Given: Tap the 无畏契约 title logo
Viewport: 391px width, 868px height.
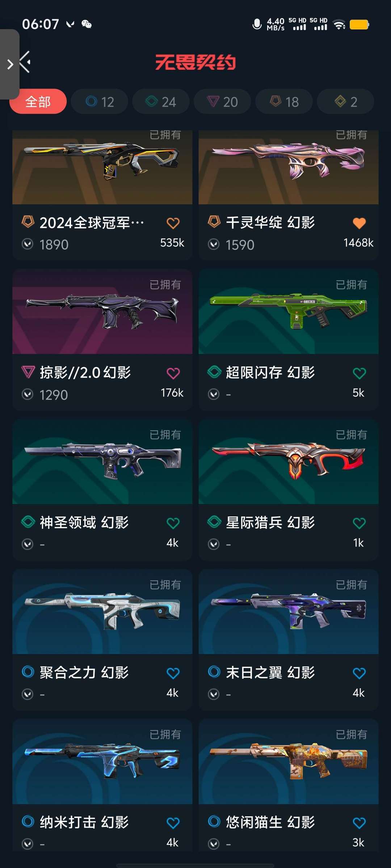Looking at the screenshot, I should [195, 62].
